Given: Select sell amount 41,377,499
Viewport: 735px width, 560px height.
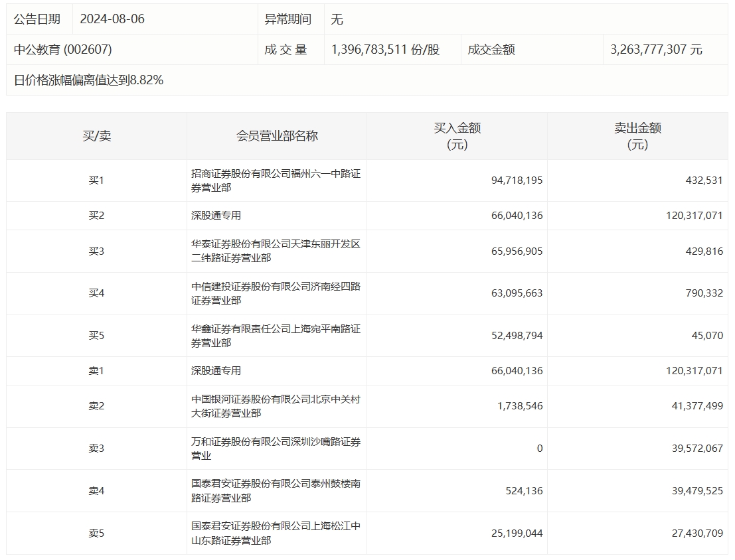Looking at the screenshot, I should tap(697, 406).
